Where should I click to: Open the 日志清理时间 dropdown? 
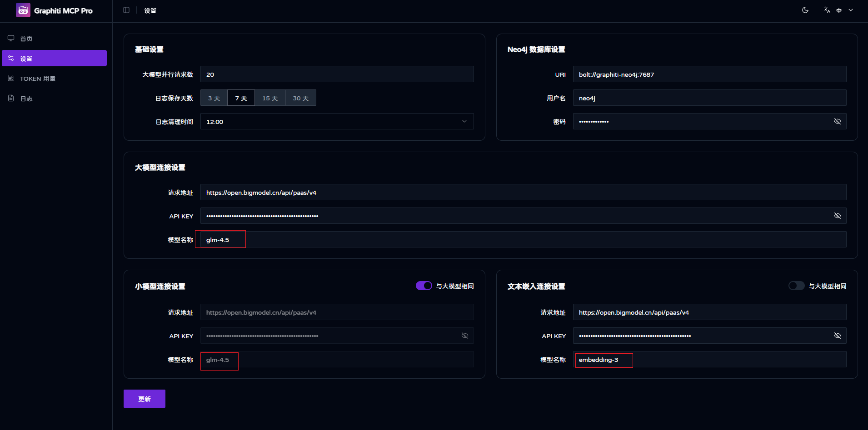(337, 121)
